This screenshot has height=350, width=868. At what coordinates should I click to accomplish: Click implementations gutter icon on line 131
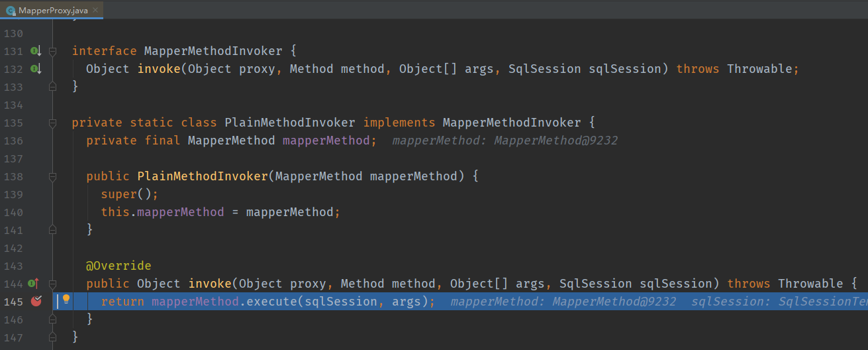click(x=36, y=51)
